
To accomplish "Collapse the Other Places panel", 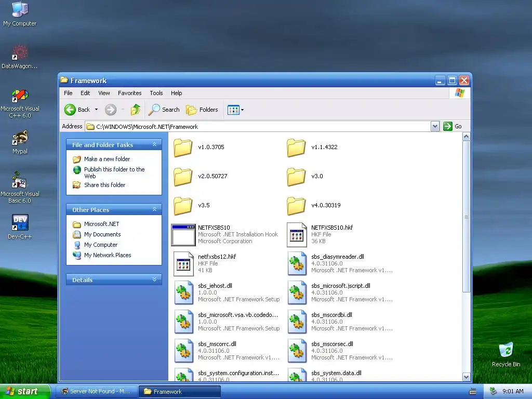I will 155,210.
